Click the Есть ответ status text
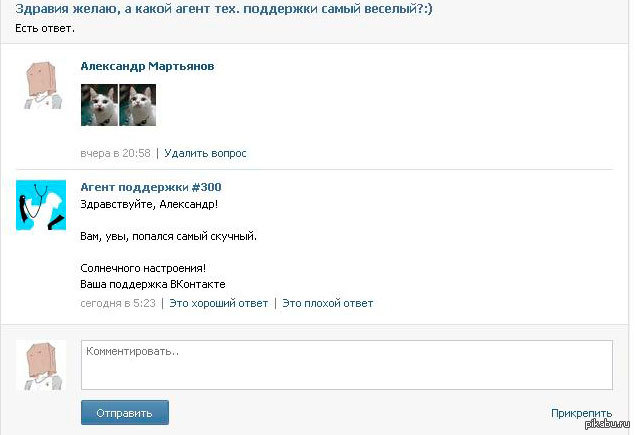This screenshot has height=435, width=635. point(45,28)
